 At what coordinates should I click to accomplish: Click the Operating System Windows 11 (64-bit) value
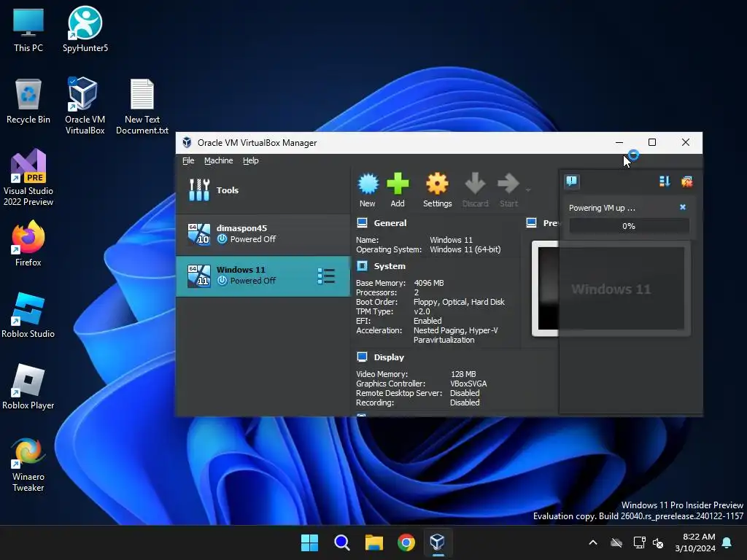[465, 249]
